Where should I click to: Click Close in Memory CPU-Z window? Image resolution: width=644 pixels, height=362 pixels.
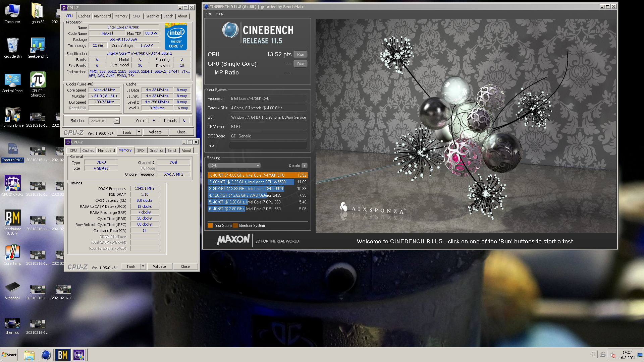185,266
